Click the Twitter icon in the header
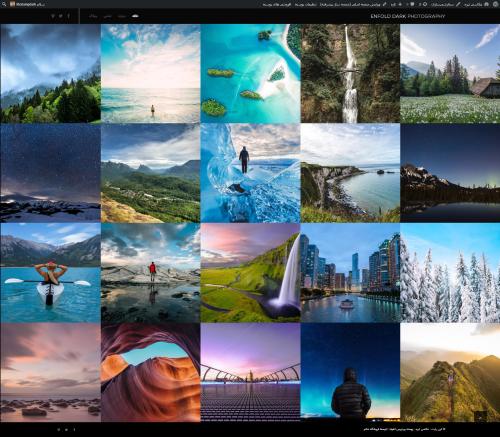This screenshot has height=437, width=500. tap(61, 16)
